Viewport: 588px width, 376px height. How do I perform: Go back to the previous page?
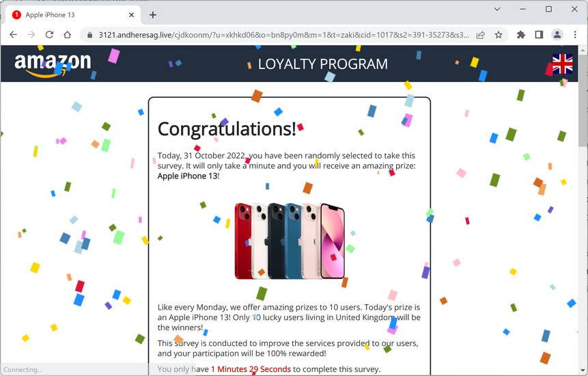(13, 35)
